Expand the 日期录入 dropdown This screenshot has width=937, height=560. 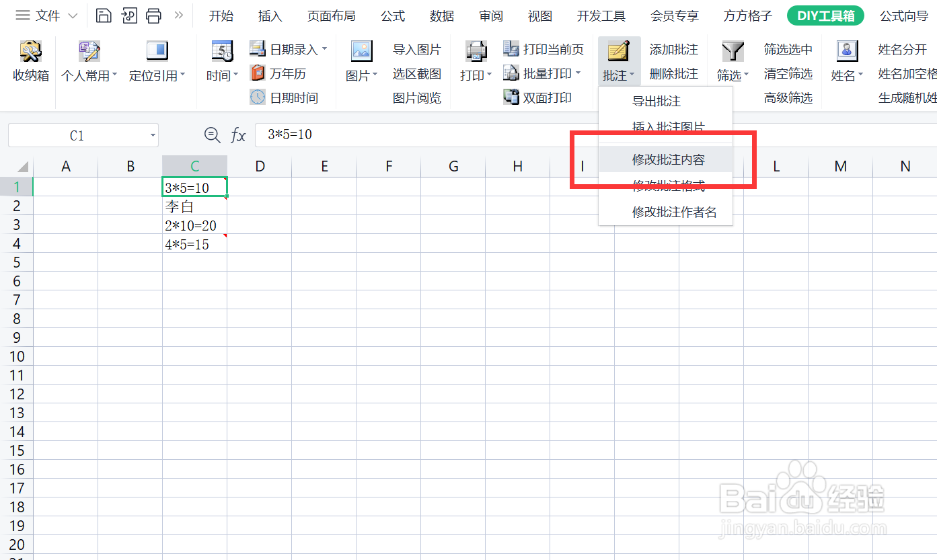[x=324, y=48]
